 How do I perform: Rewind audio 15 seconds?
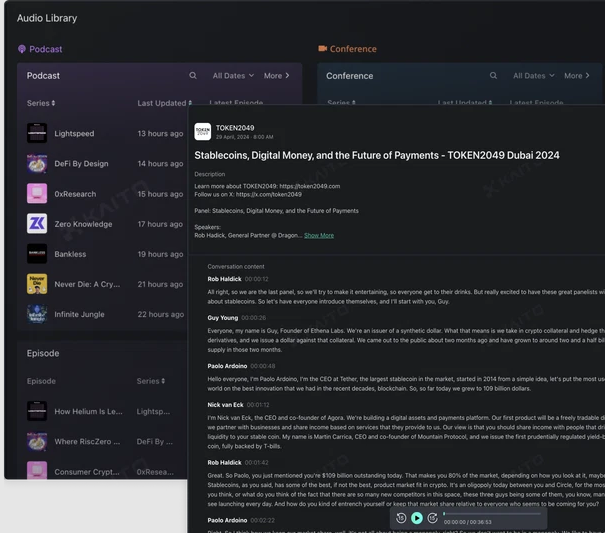tap(401, 518)
